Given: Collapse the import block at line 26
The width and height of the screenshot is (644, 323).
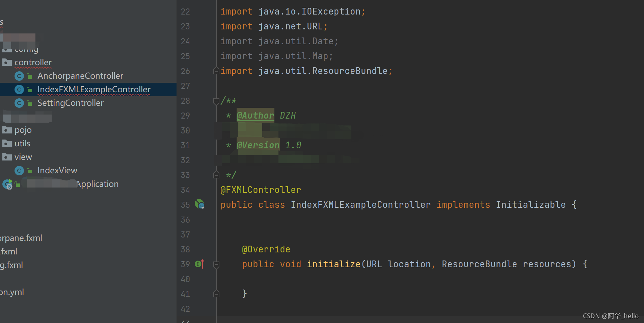Looking at the screenshot, I should coord(216,70).
